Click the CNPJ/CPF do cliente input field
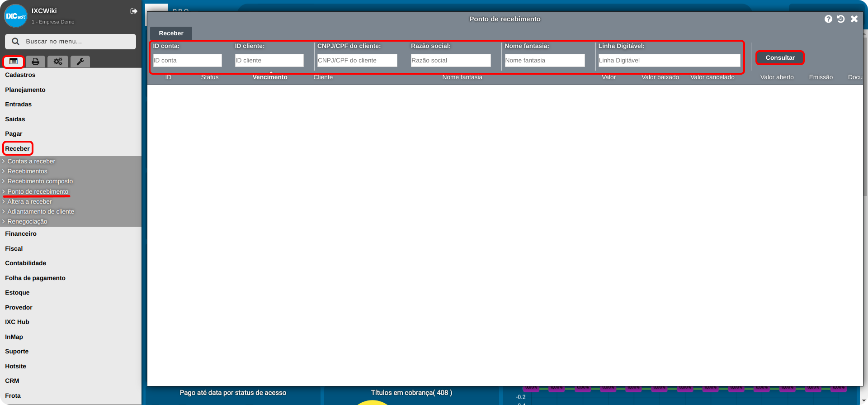Screen dimensions: 868x405 click(357, 60)
